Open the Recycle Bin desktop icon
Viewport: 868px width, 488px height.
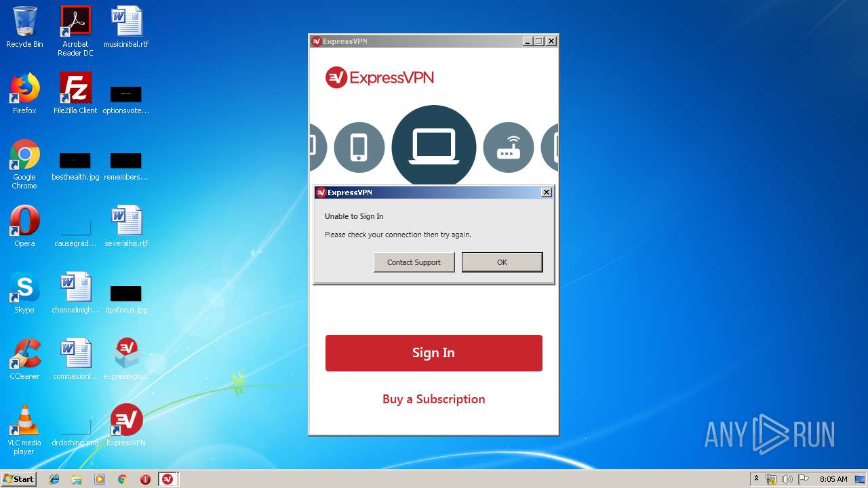coord(24,27)
